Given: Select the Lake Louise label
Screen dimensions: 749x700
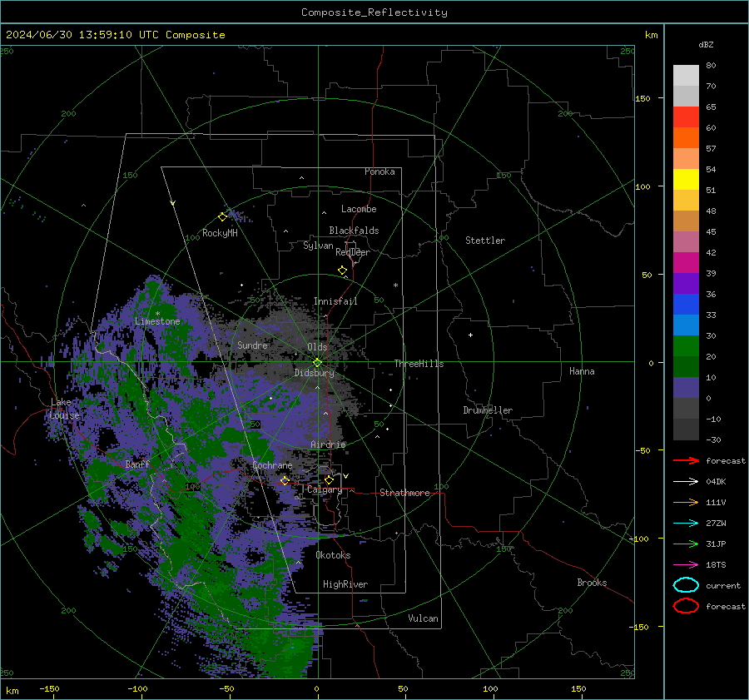Looking at the screenshot, I should pyautogui.click(x=65, y=409).
